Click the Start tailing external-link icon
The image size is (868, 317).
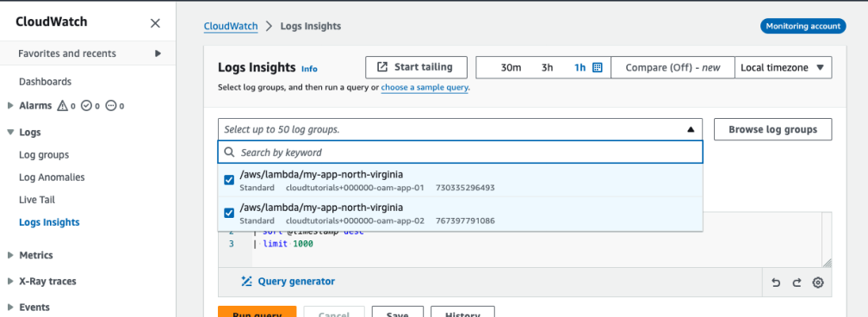382,67
